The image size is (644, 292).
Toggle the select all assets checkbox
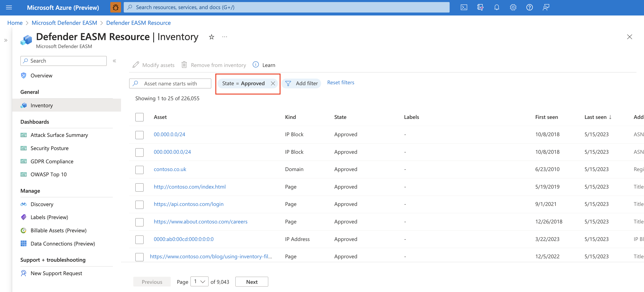(139, 117)
